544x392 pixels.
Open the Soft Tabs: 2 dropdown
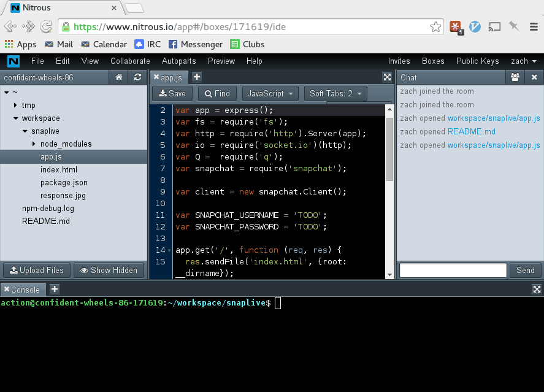335,94
